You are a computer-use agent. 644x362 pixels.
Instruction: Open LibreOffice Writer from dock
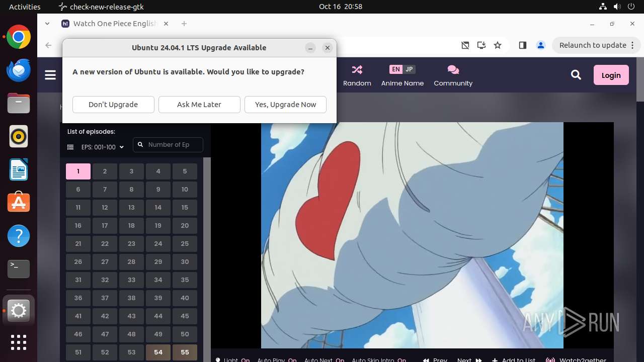pyautogui.click(x=19, y=169)
